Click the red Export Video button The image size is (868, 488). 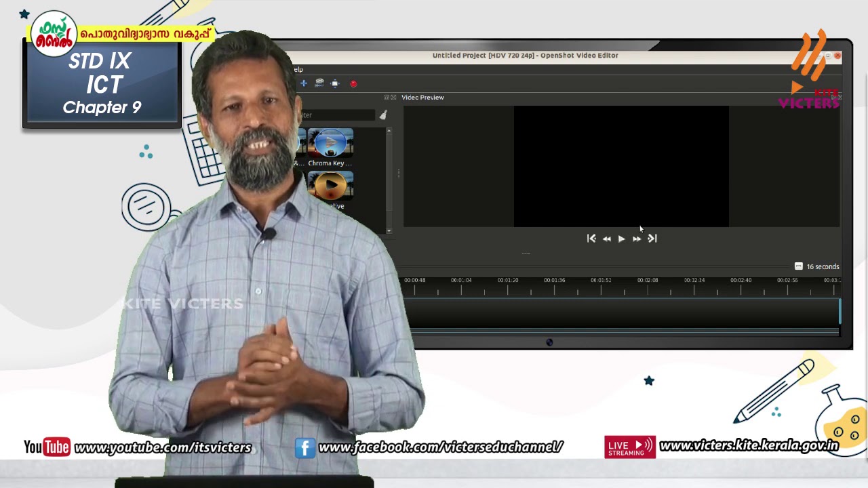[353, 83]
